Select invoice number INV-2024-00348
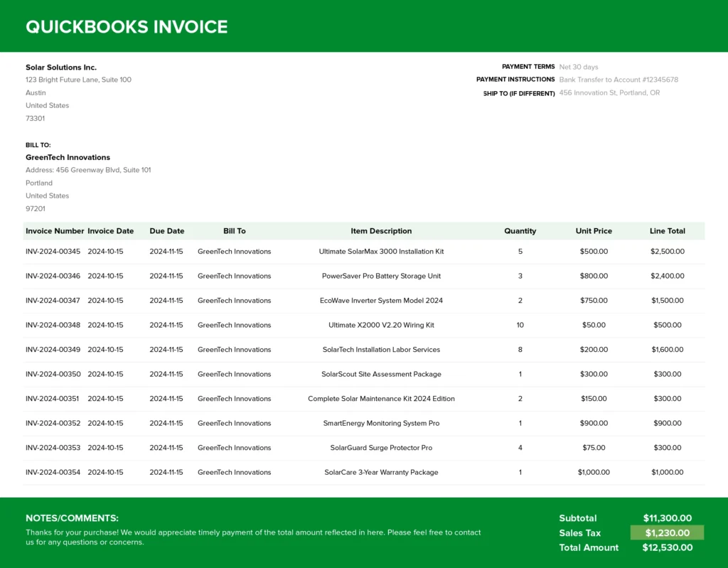 53,325
